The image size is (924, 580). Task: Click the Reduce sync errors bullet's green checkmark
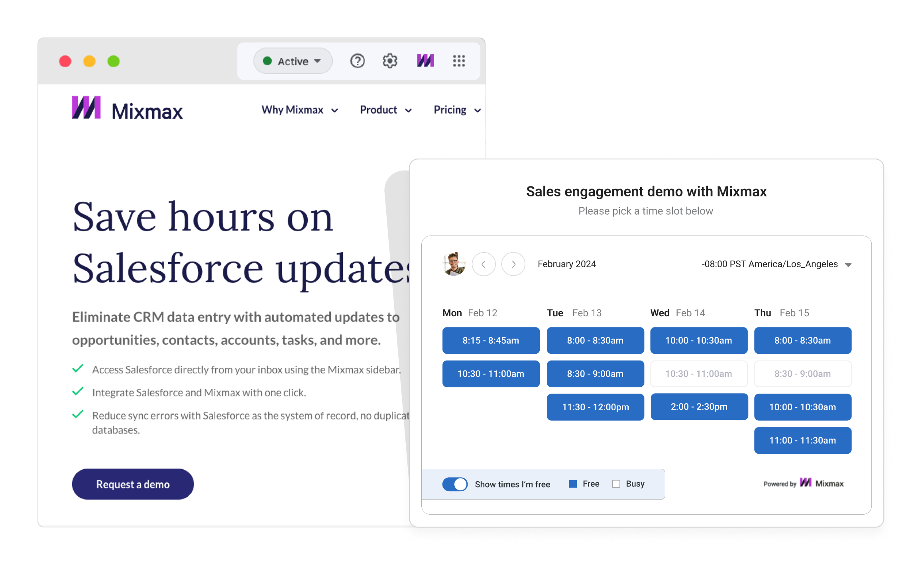[x=78, y=414]
